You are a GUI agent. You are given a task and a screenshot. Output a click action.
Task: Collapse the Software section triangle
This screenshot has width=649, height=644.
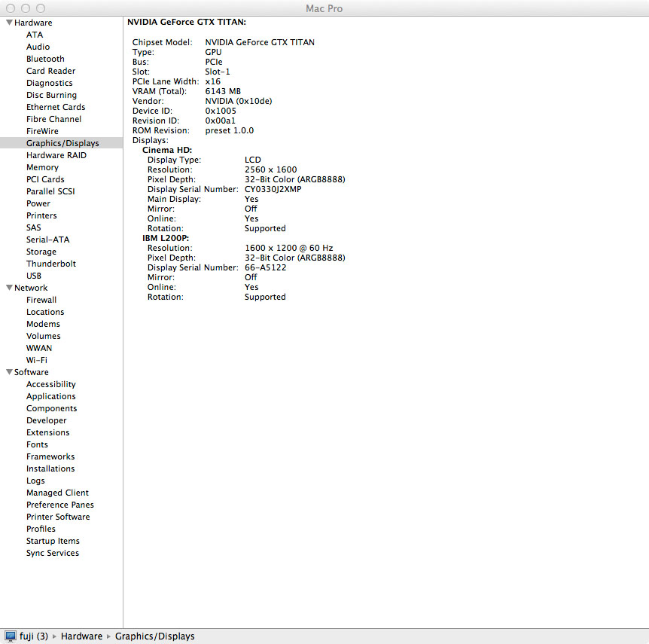9,372
